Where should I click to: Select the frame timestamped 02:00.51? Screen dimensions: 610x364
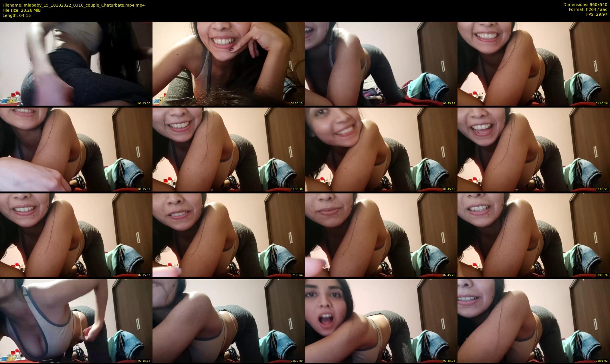pyautogui.click(x=533, y=149)
